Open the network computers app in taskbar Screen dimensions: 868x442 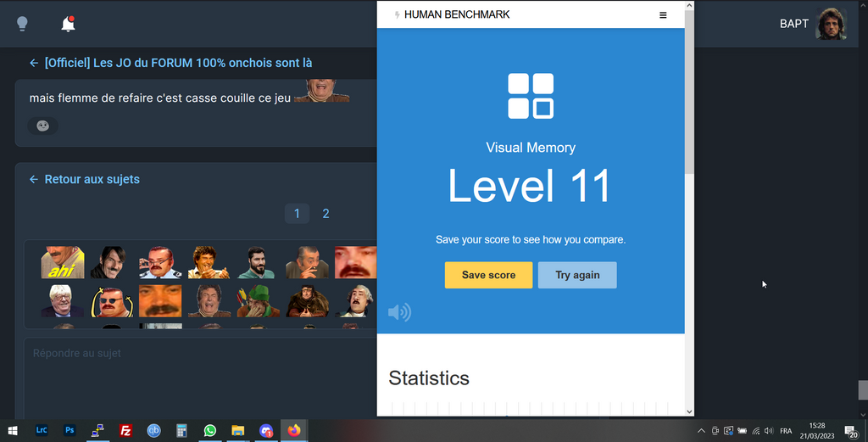tap(97, 430)
